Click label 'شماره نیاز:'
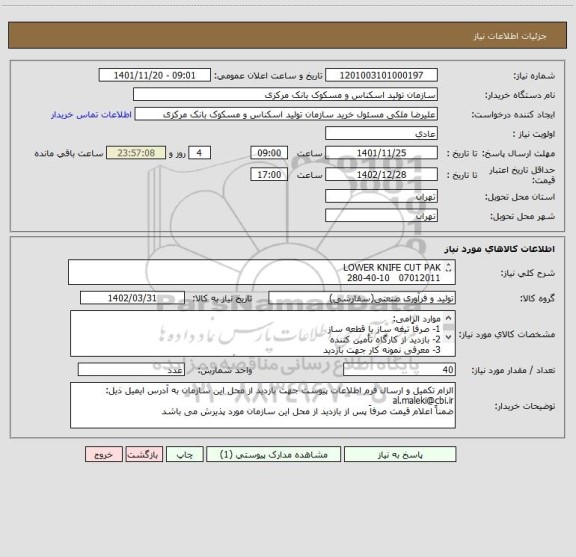 [534, 76]
